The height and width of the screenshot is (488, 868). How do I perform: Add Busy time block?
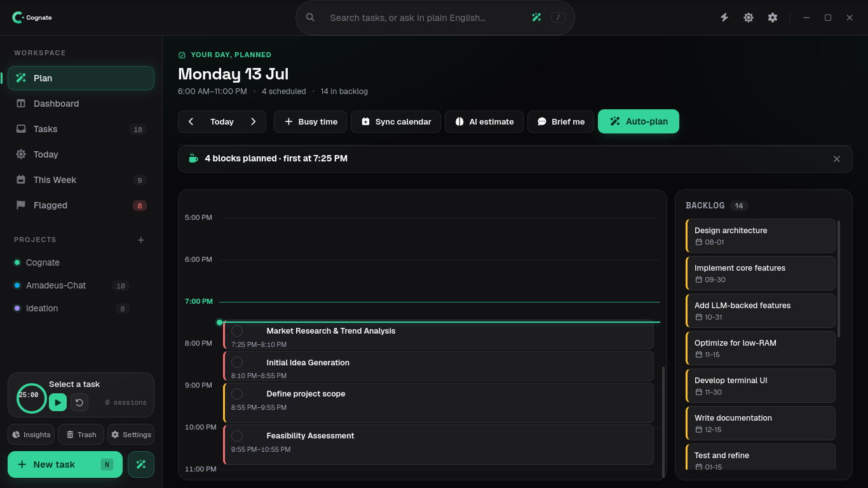pos(310,121)
